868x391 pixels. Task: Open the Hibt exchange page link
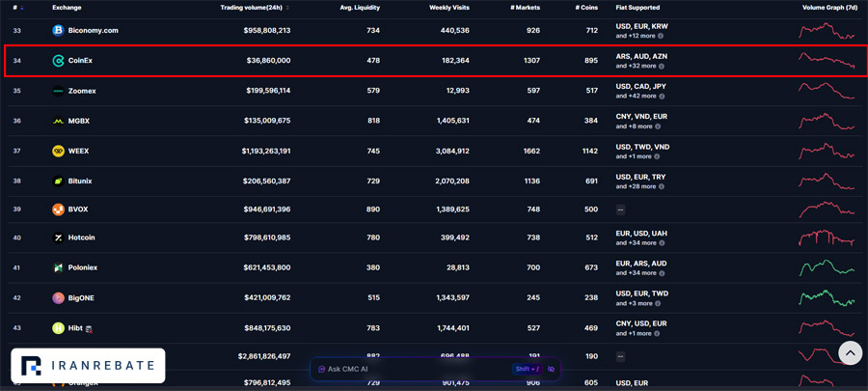75,328
